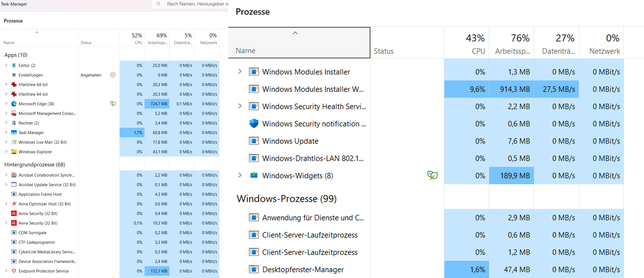Image resolution: width=644 pixels, height=278 pixels.
Task: Click the search field Nach Namen, Herausgeber
Action: tap(190, 4)
